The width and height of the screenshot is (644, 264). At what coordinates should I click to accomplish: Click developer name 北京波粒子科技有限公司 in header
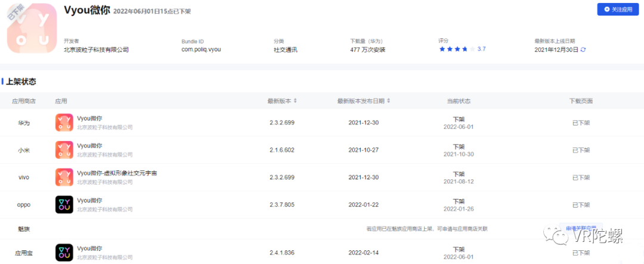pos(96,50)
